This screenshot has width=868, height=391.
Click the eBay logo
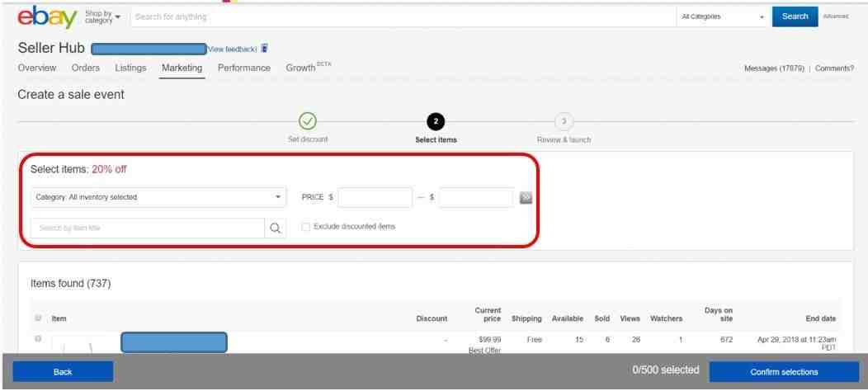click(x=47, y=17)
